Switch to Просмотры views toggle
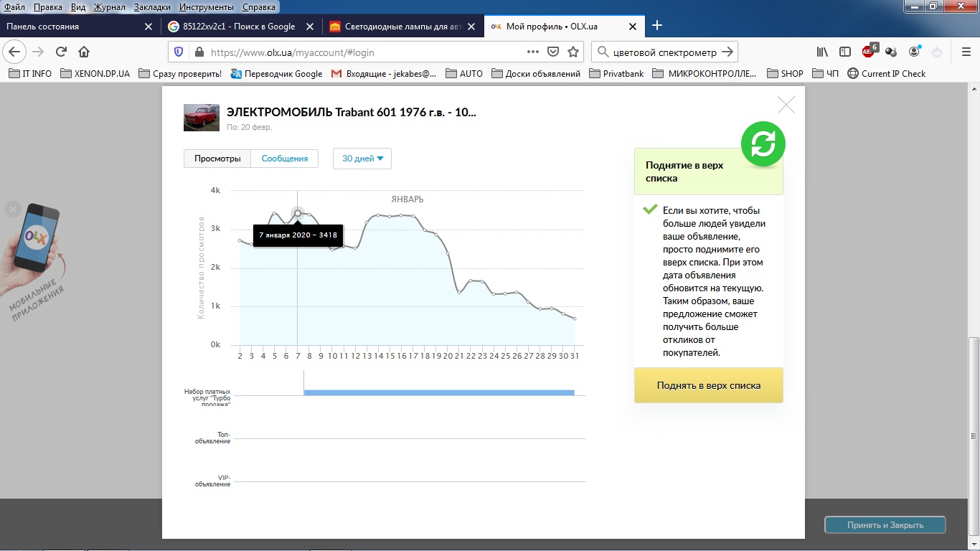This screenshot has height=551, width=980. pyautogui.click(x=217, y=159)
